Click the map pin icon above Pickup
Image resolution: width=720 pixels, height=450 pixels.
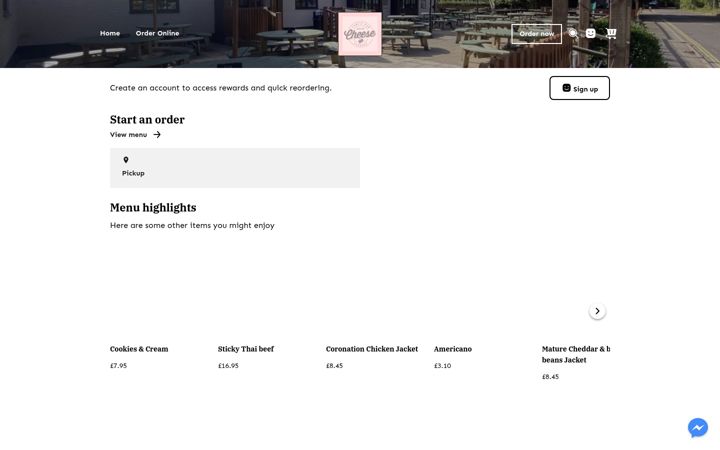(126, 160)
